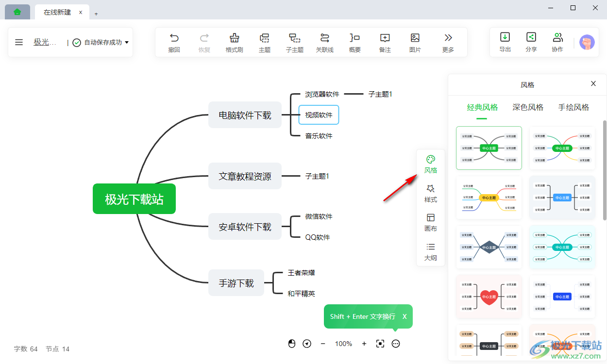
Task: Select the QQ软件 subtopic
Action: (x=318, y=237)
